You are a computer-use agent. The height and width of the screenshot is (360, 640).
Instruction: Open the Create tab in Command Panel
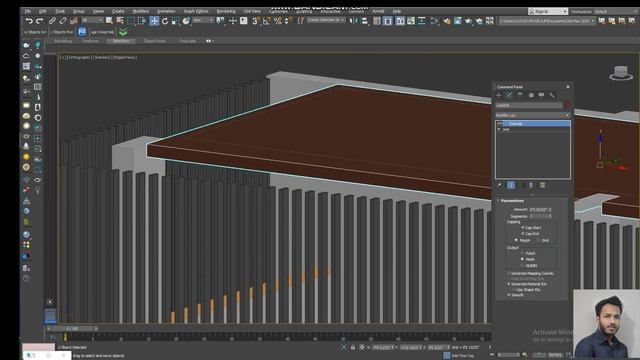[x=499, y=95]
